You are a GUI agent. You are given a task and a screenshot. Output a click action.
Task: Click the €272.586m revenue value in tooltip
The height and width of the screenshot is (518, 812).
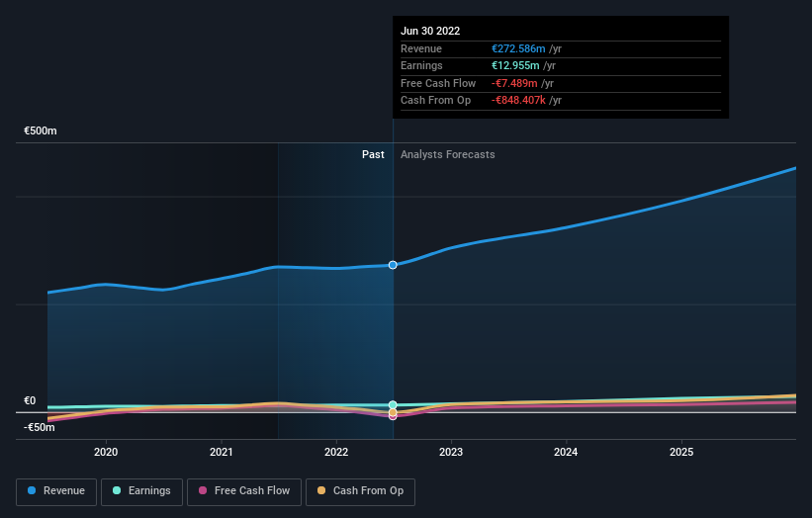(x=518, y=48)
